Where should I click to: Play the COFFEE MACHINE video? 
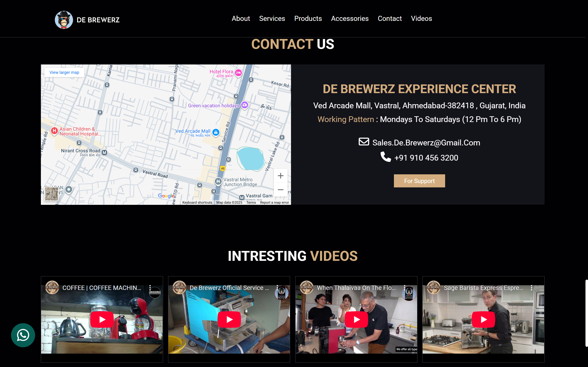coord(102,320)
